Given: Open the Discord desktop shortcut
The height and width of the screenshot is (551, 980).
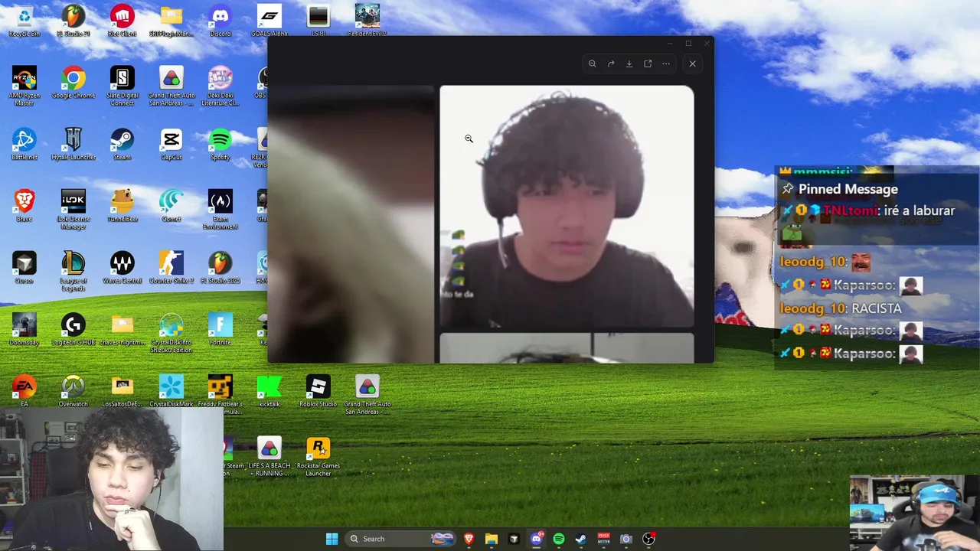Looking at the screenshot, I should (220, 21).
